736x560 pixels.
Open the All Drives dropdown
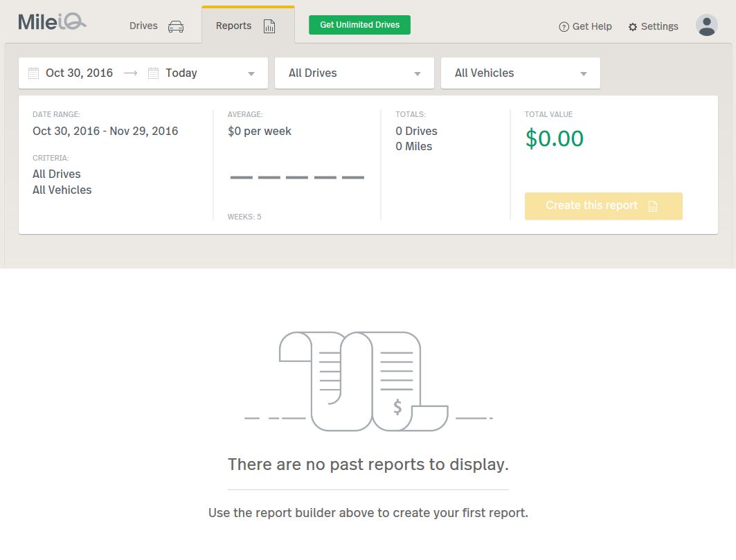click(x=354, y=73)
